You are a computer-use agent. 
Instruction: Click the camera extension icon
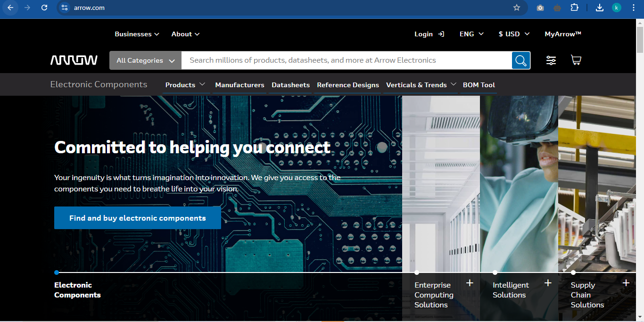click(540, 8)
